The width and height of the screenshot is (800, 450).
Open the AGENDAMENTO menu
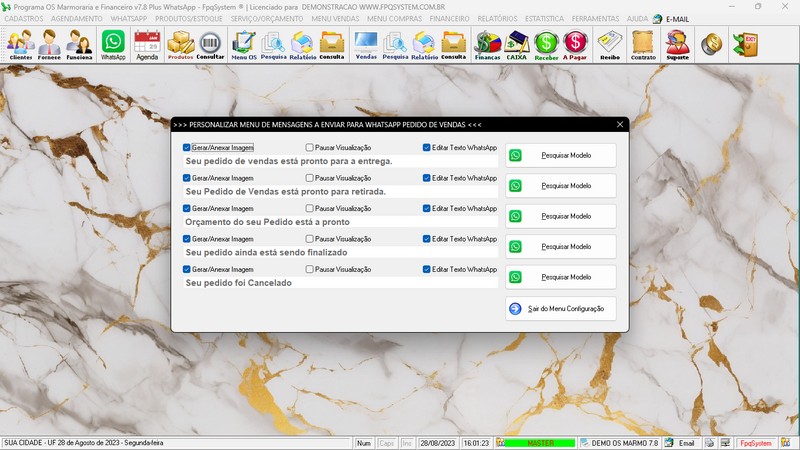click(x=77, y=19)
